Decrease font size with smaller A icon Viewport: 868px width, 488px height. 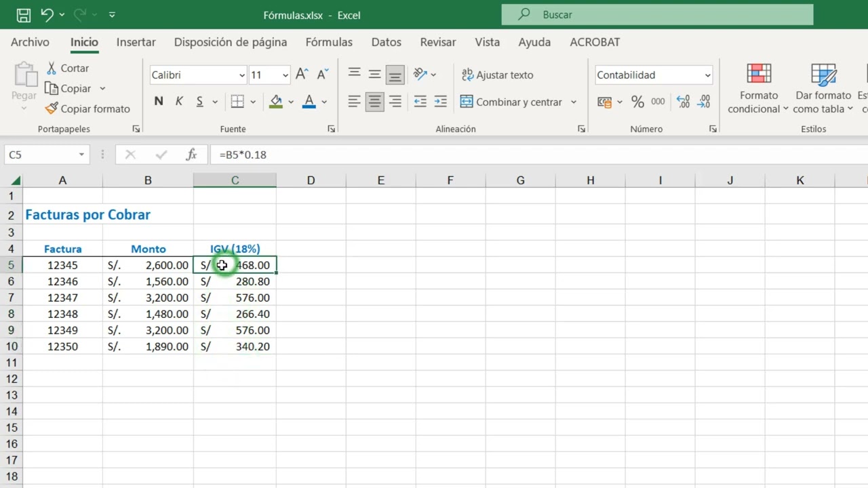coord(323,75)
